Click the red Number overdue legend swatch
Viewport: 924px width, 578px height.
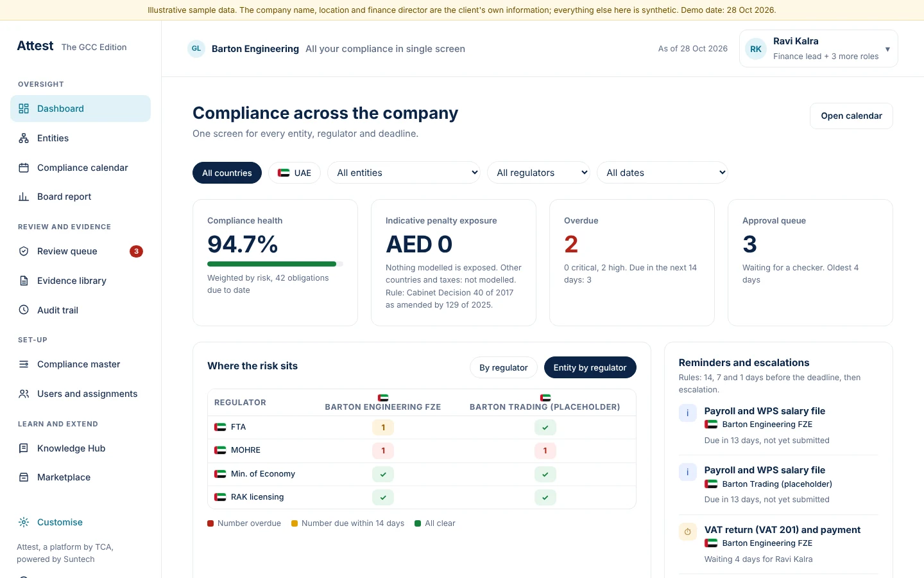(x=210, y=523)
